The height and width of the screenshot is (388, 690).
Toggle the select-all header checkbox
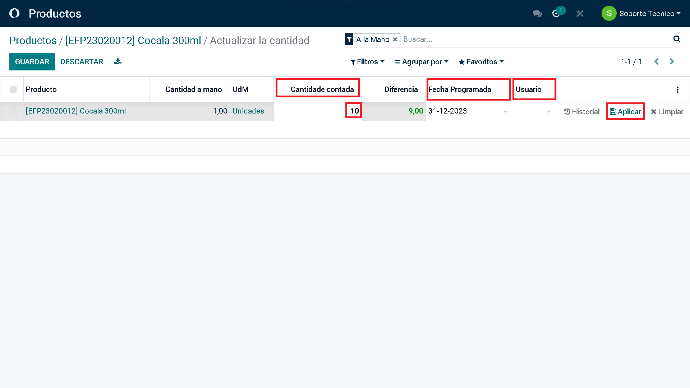(x=13, y=89)
